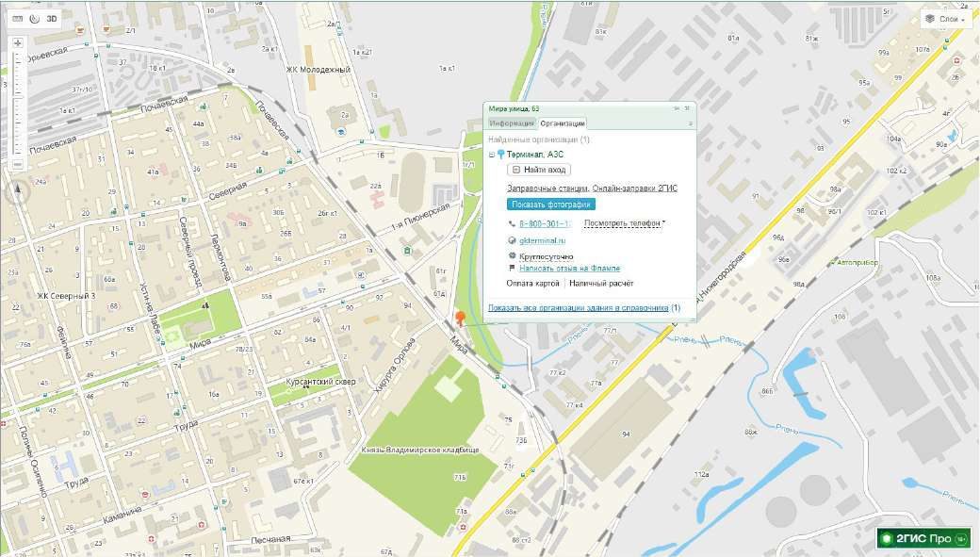
Task: Click the Показать фотографии button
Action: click(x=550, y=205)
